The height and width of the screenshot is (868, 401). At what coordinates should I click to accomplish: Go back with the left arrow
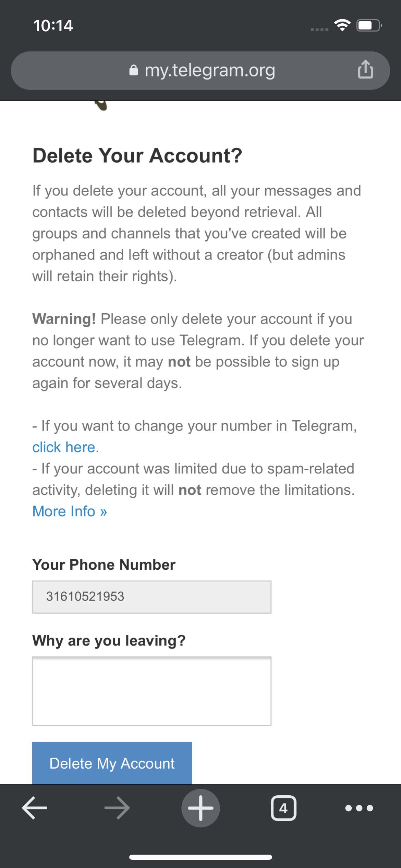click(35, 808)
